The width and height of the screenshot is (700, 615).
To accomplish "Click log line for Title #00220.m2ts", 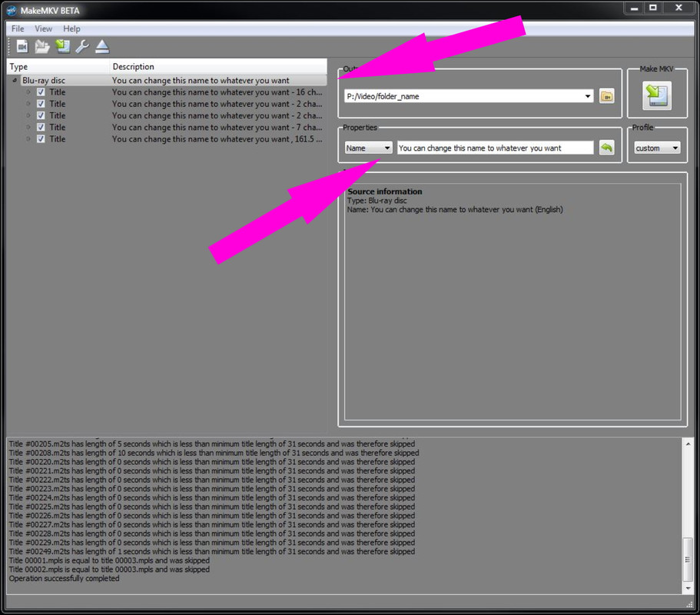I will click(x=211, y=462).
